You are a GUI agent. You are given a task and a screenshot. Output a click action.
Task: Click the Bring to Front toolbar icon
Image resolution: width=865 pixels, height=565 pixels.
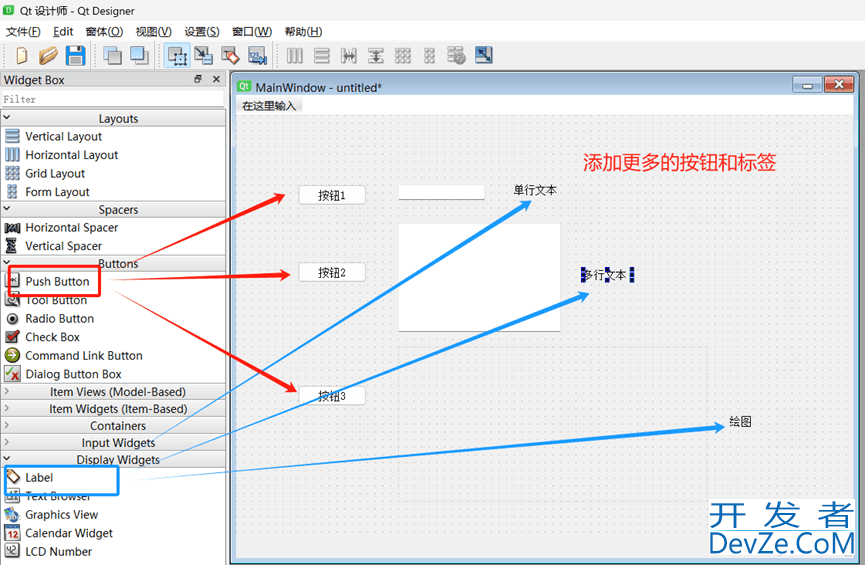139,56
